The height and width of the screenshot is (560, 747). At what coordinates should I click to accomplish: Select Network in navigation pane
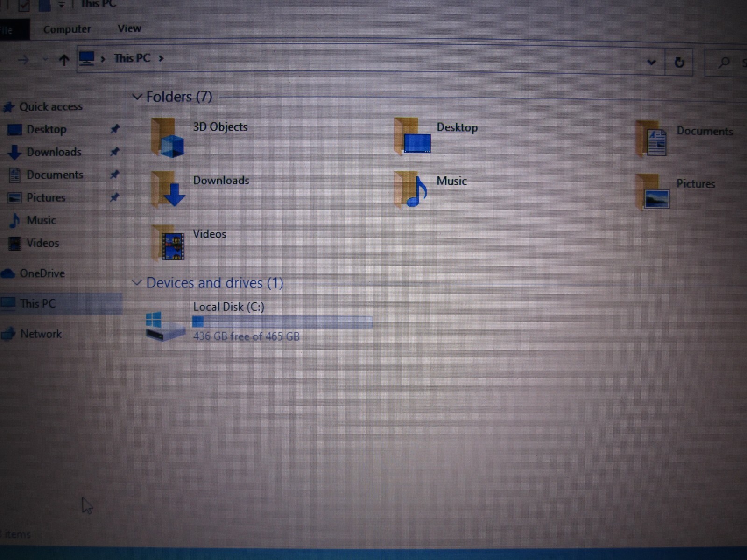coord(41,334)
